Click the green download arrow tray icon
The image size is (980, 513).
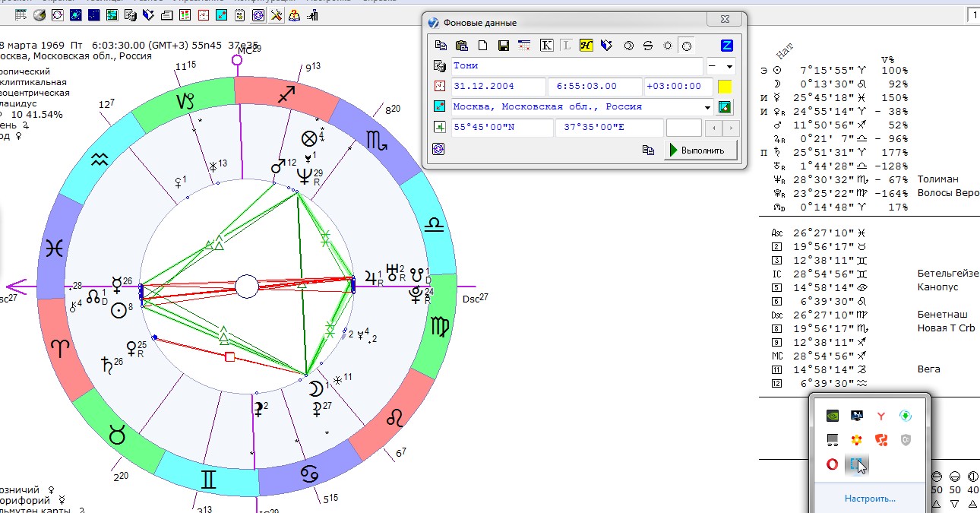point(905,416)
